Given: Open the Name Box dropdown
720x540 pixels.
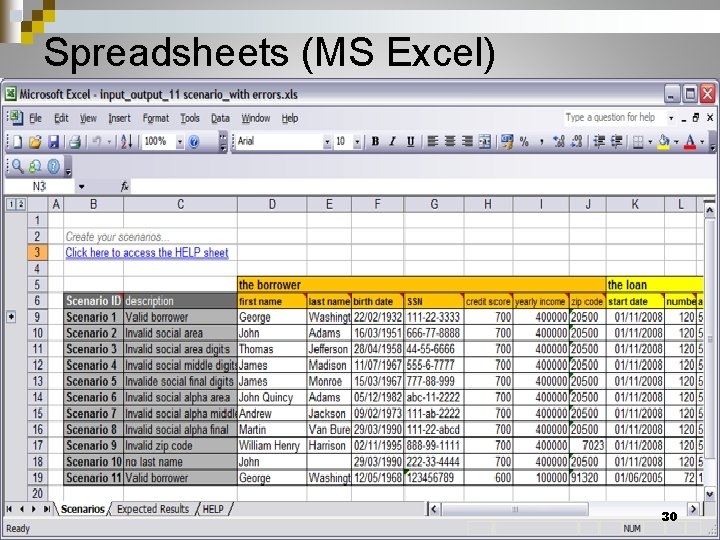Looking at the screenshot, I should (x=81, y=186).
